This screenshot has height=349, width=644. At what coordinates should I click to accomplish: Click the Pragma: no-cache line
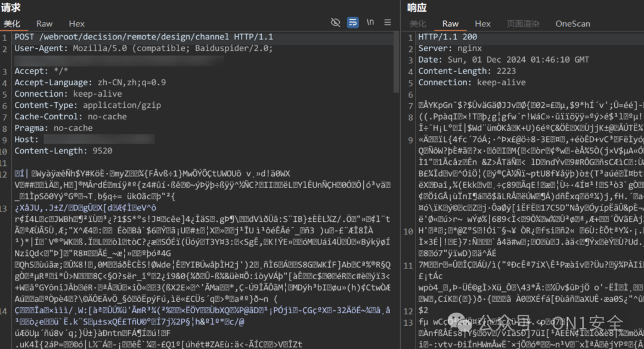click(x=54, y=128)
